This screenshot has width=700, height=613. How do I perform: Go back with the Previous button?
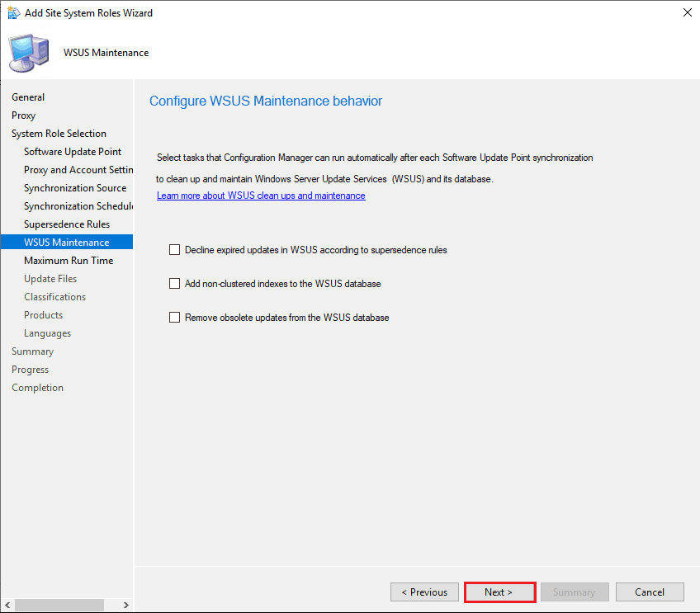point(424,592)
